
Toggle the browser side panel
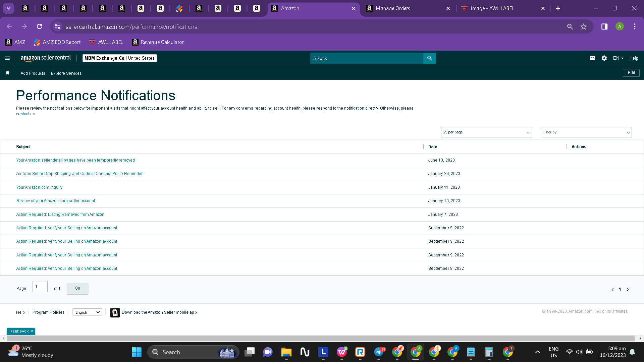pos(604,27)
